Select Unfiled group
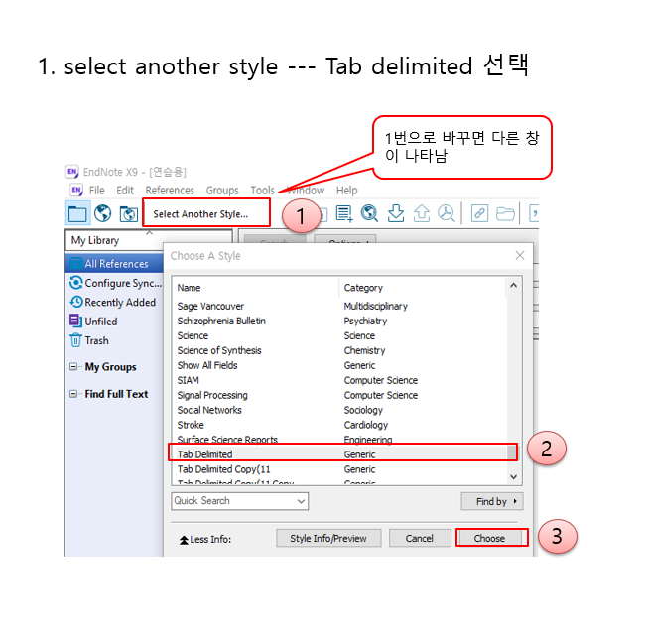645x644 pixels. [x=101, y=322]
